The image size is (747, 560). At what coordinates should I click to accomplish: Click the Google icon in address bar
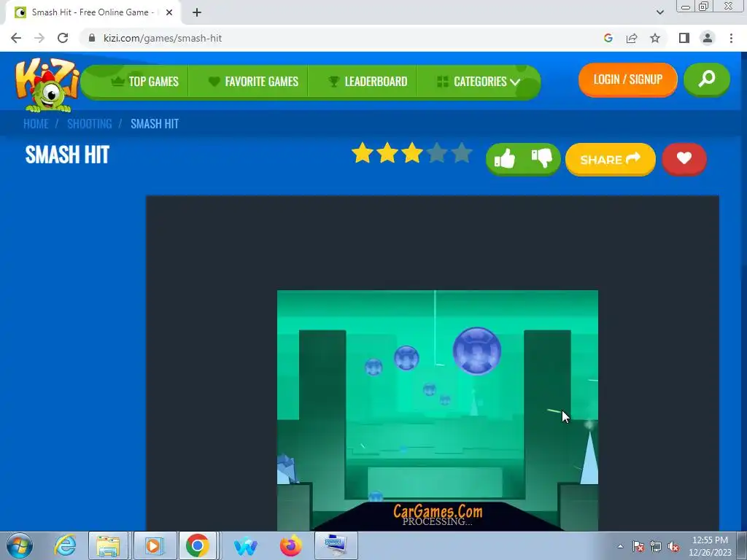(608, 38)
